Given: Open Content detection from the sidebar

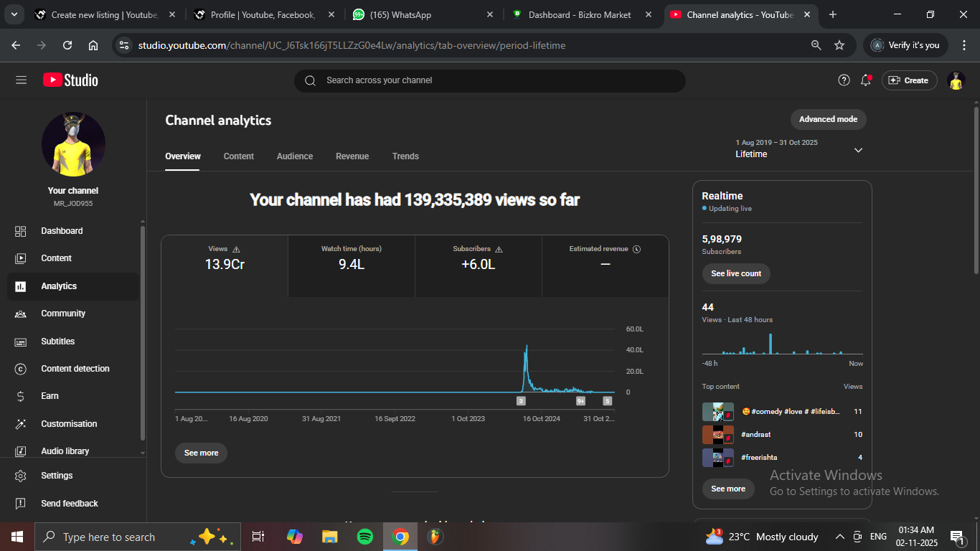Looking at the screenshot, I should click(x=75, y=369).
